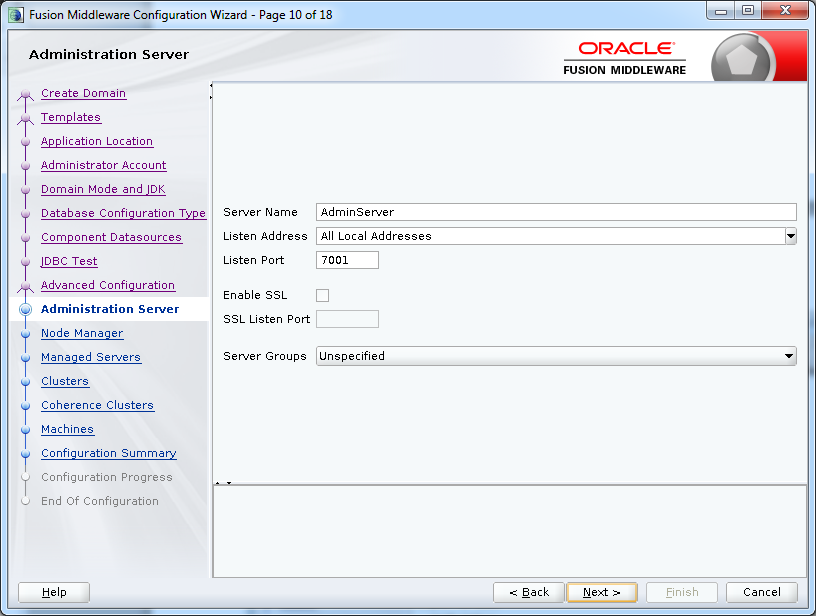This screenshot has width=816, height=616.
Task: Go to Application Location step
Action: pos(97,141)
